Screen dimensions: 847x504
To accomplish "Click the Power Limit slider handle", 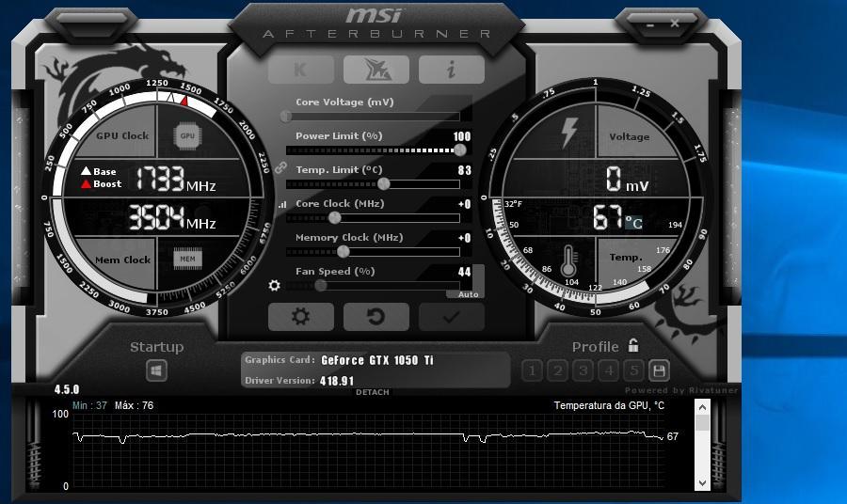I will (459, 150).
